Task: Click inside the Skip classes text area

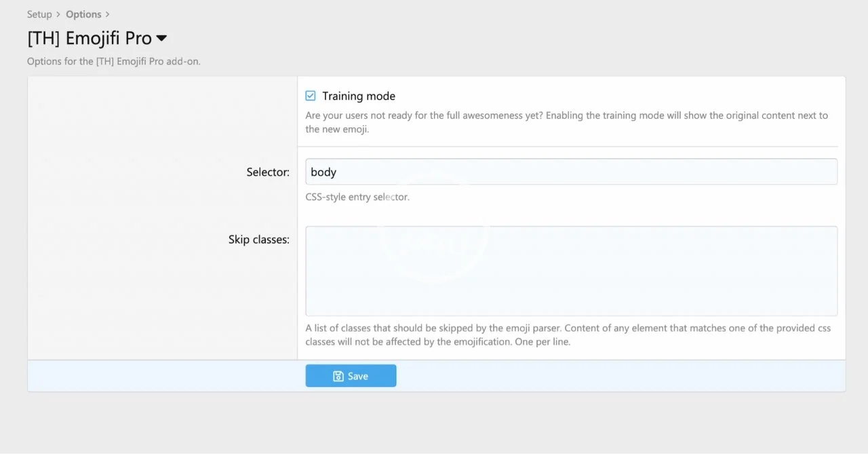Action: tap(571, 271)
